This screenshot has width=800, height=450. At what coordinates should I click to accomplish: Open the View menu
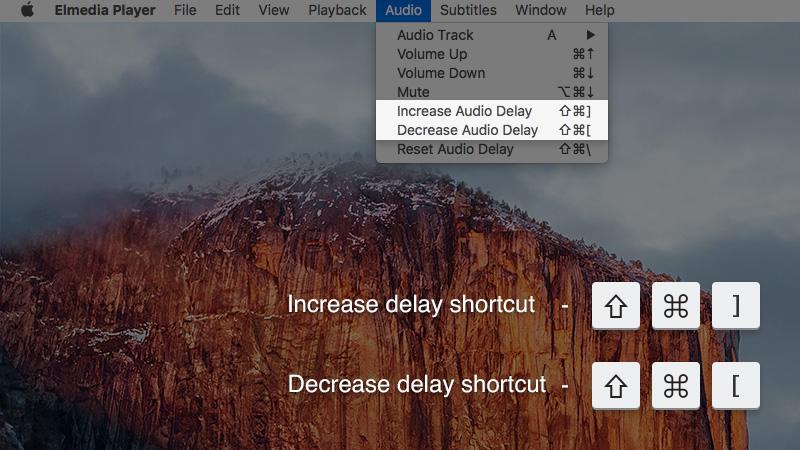(273, 10)
